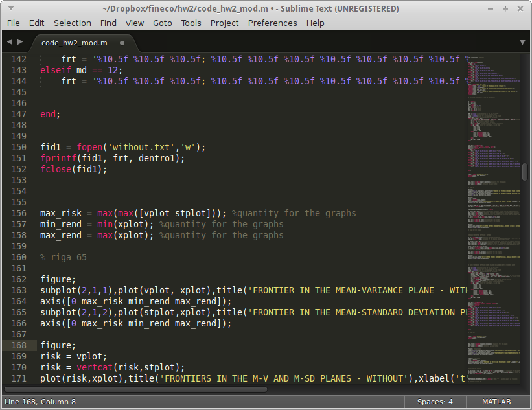The width and height of the screenshot is (532, 410).
Task: Click the Line 168, Column 8 status text
Action: [40, 402]
